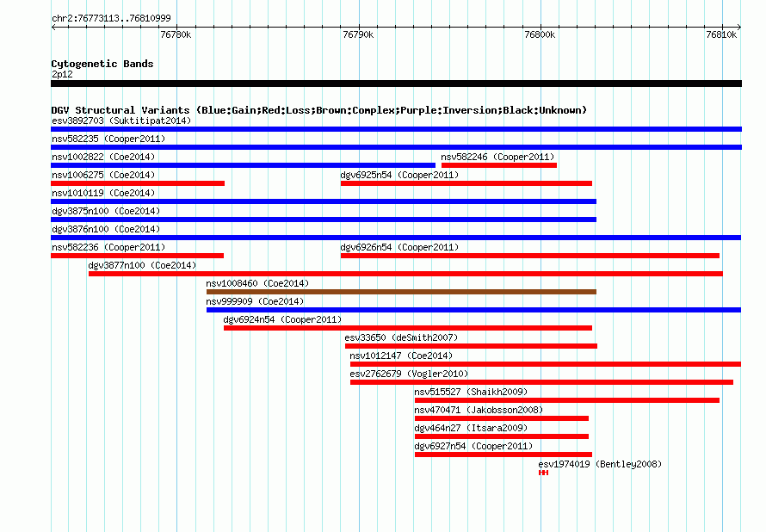Click the nsv1002822 (Coe2014) variant bar

pos(243,165)
